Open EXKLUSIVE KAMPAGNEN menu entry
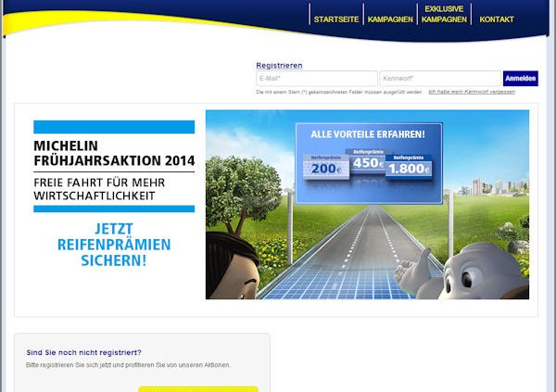 point(444,14)
